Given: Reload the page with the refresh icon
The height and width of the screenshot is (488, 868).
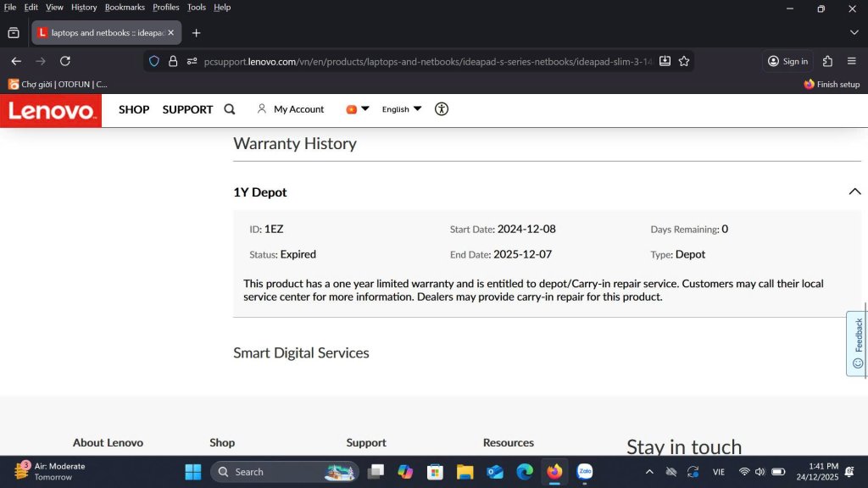Looking at the screenshot, I should pos(65,61).
